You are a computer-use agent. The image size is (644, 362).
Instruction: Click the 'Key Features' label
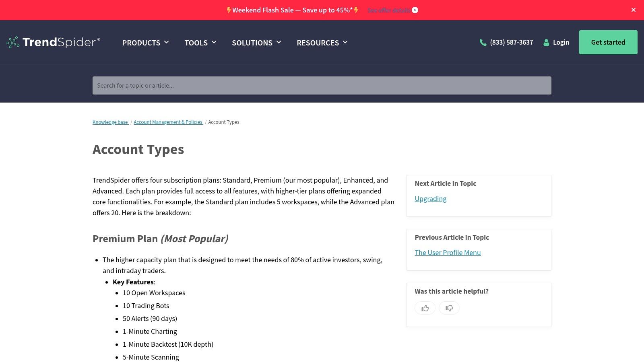tap(133, 282)
